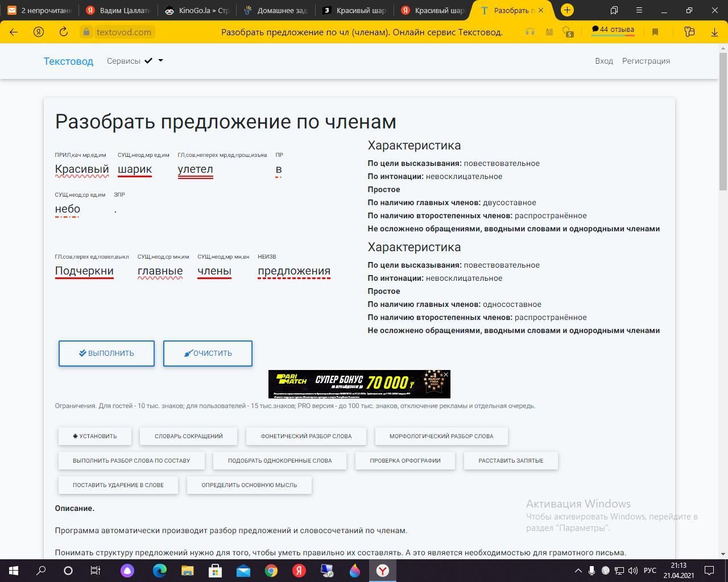Click the headphones read-aloud icon

pos(530,32)
